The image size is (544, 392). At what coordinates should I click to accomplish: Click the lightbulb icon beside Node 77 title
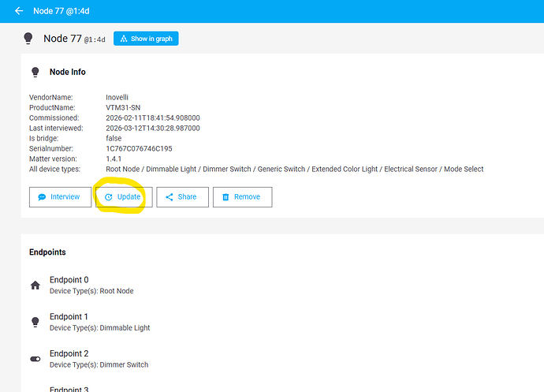tap(28, 38)
